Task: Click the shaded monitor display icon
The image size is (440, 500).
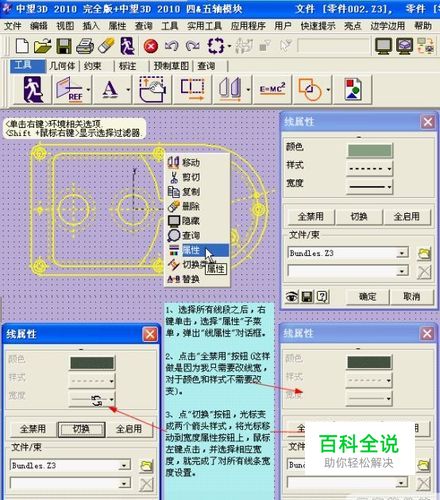Action: click(x=405, y=46)
